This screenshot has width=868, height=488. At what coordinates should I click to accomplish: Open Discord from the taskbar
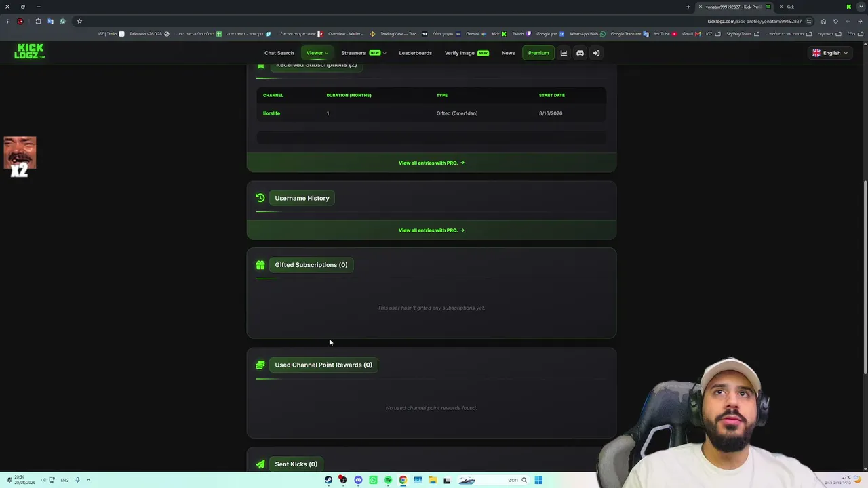click(x=358, y=480)
